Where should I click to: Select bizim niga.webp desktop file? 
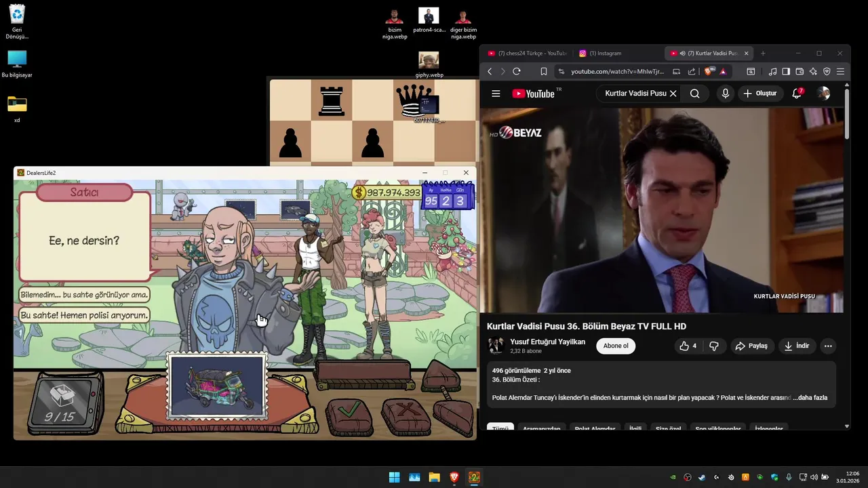pyautogui.click(x=395, y=24)
